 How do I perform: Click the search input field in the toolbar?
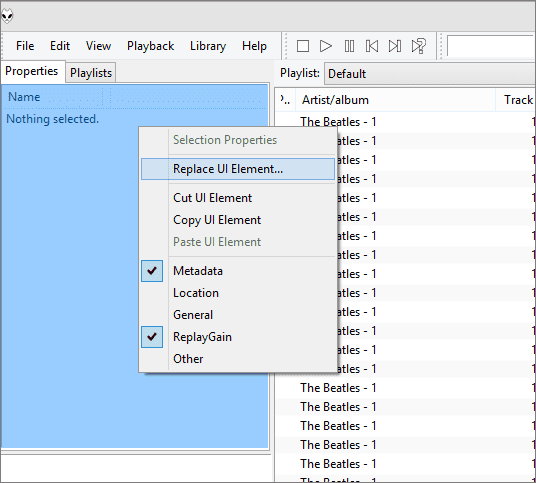click(491, 46)
